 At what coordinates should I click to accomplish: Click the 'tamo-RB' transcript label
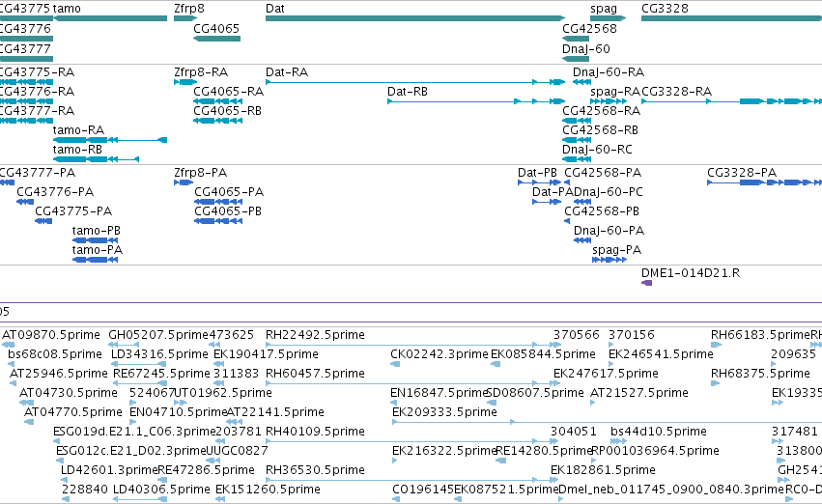77,150
